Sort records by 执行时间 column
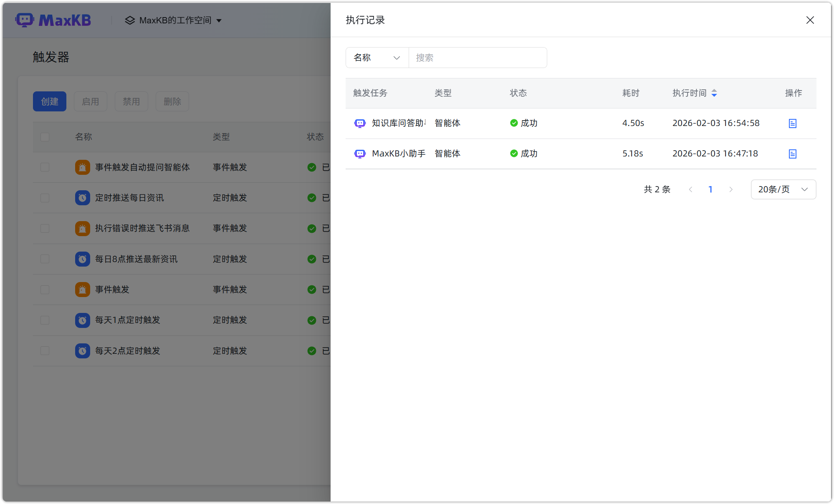Screen dimensions: 834x504 click(x=714, y=93)
